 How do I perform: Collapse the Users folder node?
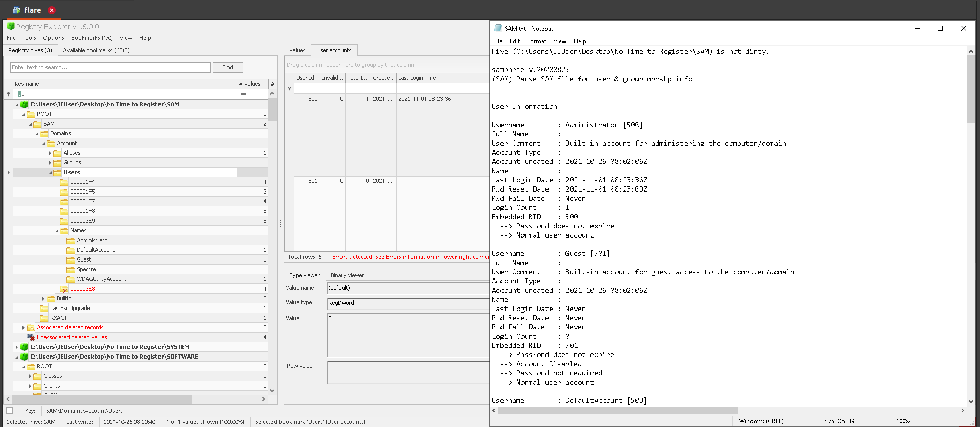click(x=50, y=172)
